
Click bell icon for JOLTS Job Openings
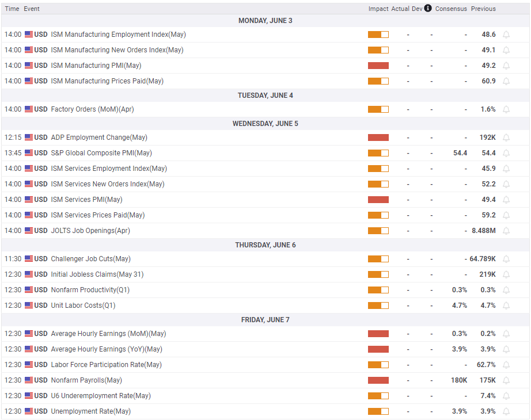506,231
